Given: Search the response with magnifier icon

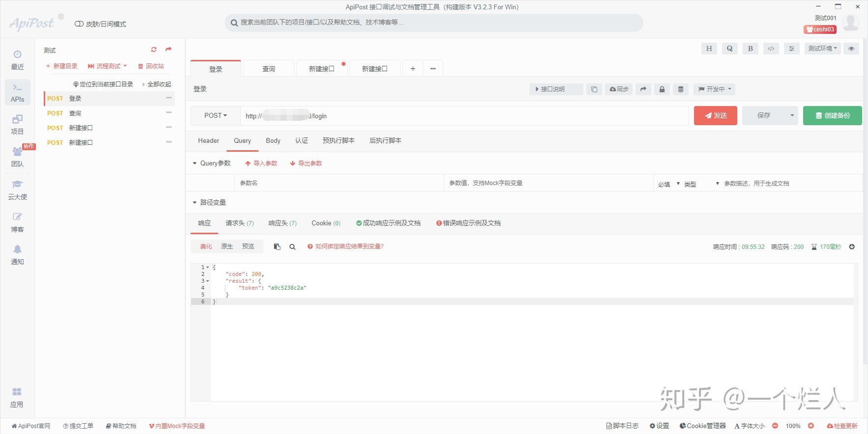Looking at the screenshot, I should (x=292, y=246).
